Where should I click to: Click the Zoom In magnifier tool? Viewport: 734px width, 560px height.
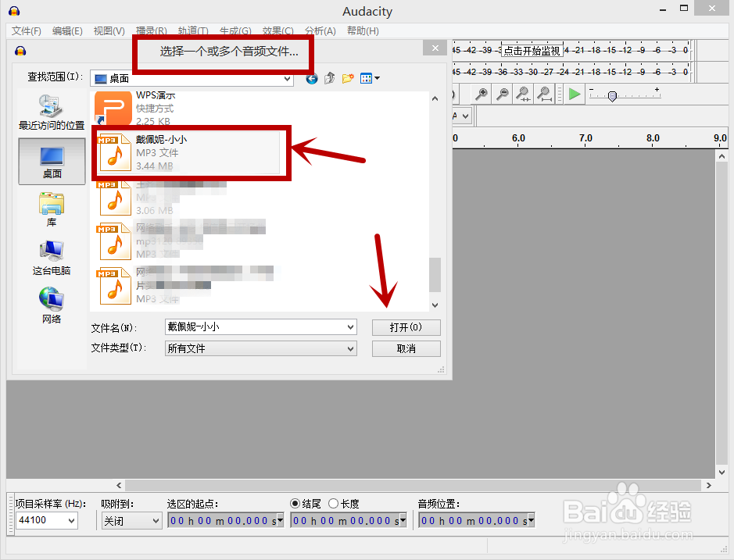481,94
